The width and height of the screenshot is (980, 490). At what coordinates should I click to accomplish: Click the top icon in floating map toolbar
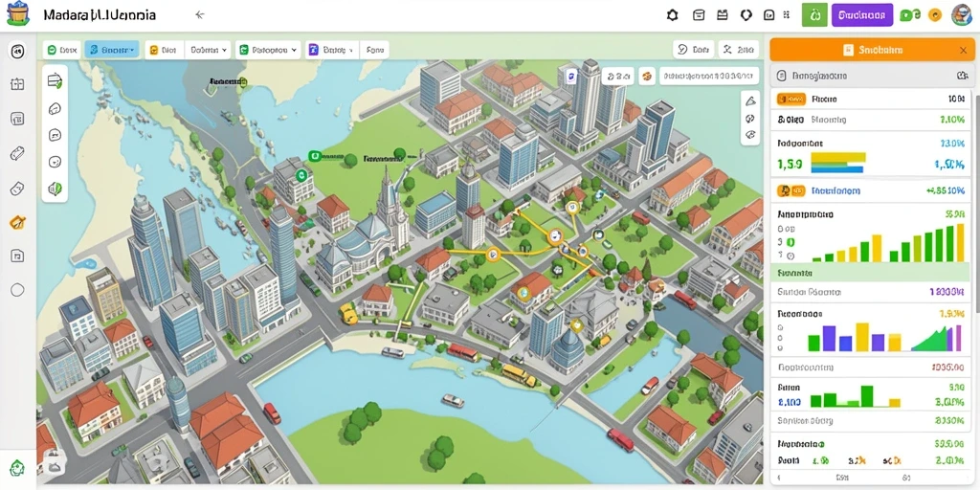[x=55, y=80]
